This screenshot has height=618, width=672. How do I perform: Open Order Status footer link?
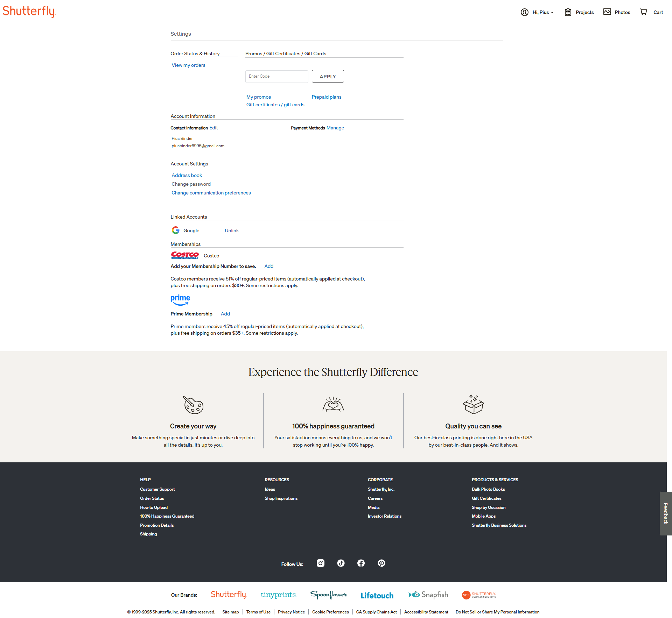tap(152, 498)
